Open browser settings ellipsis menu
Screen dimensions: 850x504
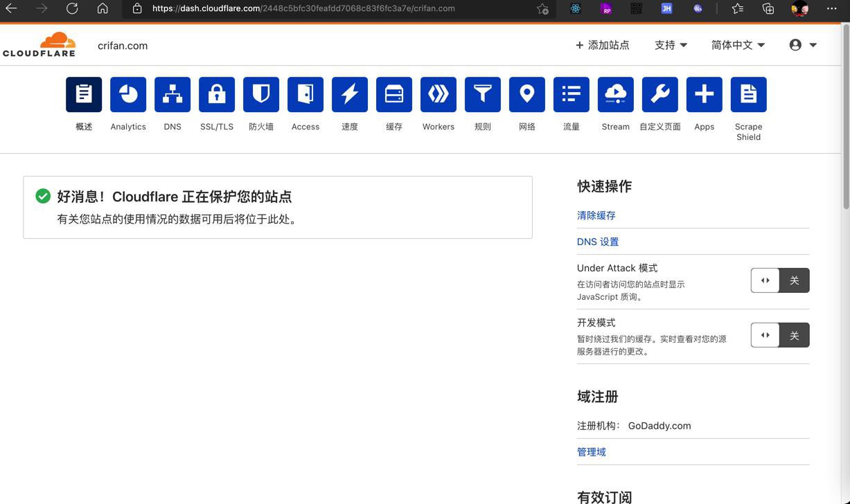click(831, 8)
